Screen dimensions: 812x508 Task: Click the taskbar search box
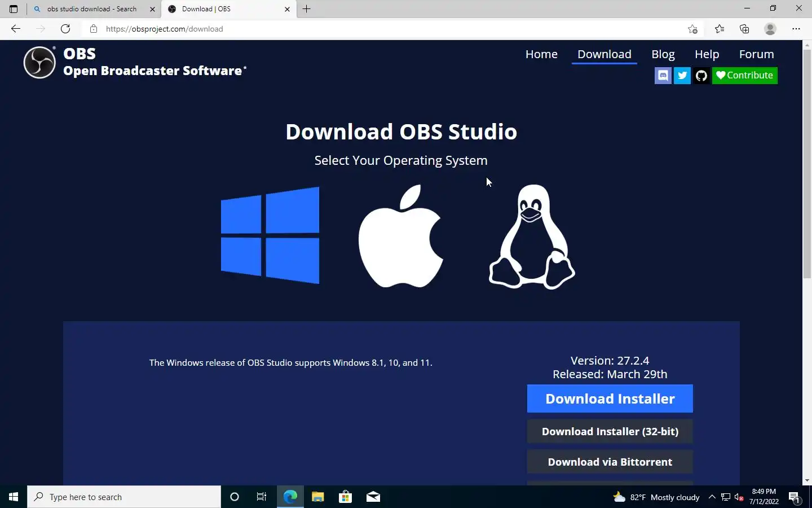124,497
